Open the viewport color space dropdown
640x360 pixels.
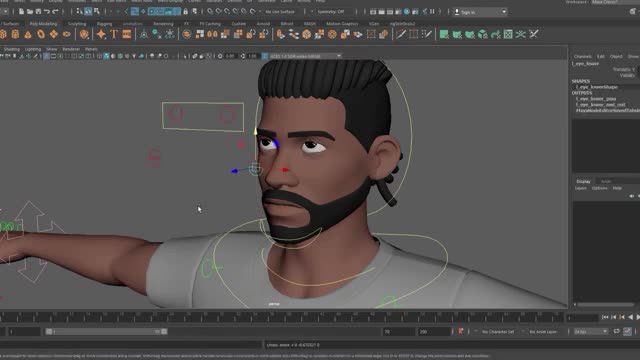(x=305, y=56)
